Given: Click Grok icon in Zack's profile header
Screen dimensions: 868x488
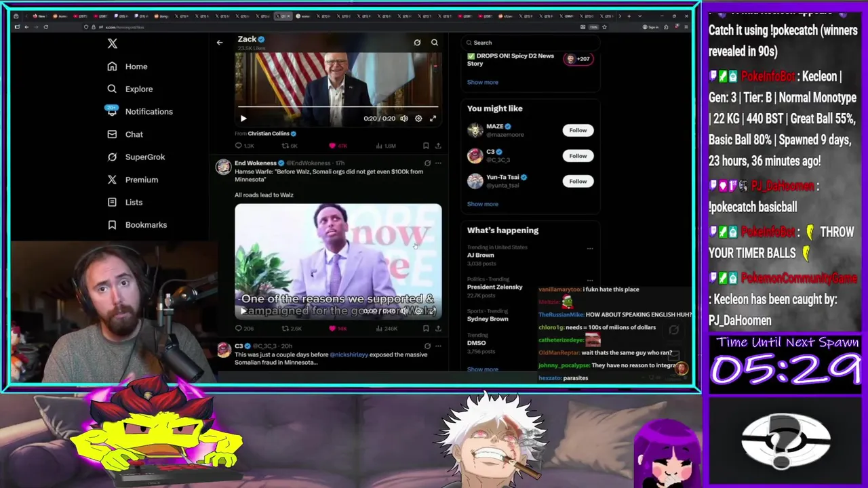Looking at the screenshot, I should pos(417,43).
